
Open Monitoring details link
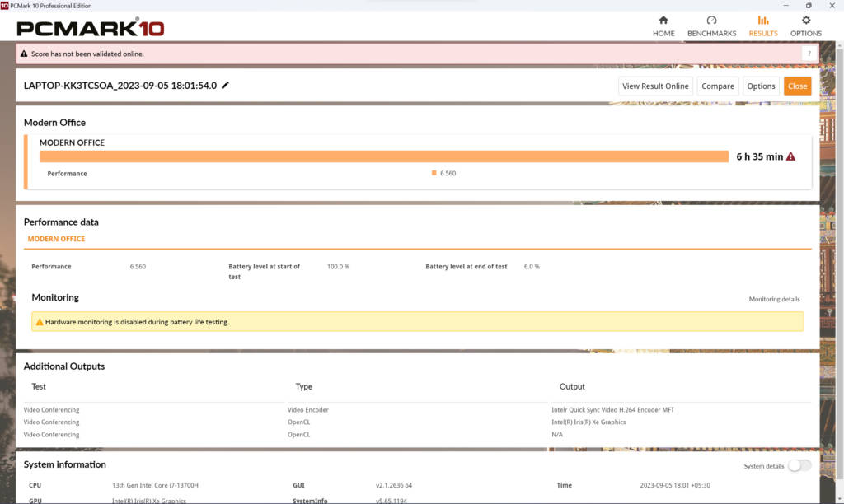[774, 299]
